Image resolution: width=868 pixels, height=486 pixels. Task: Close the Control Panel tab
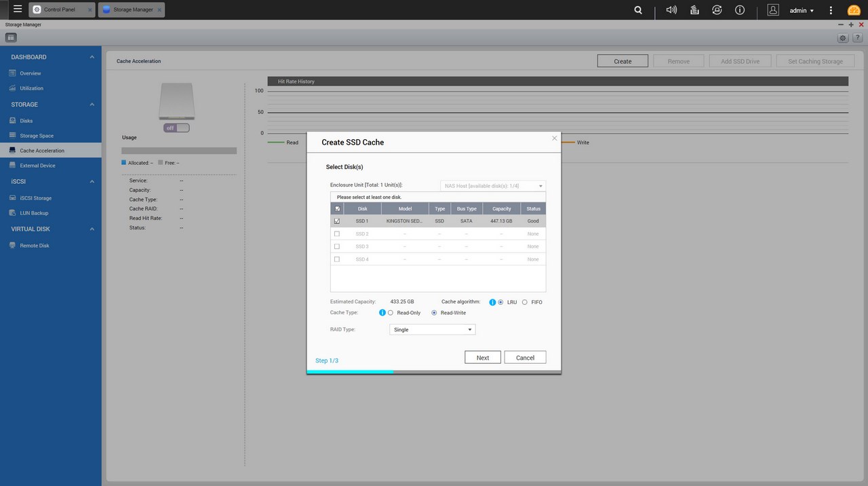pyautogui.click(x=90, y=10)
